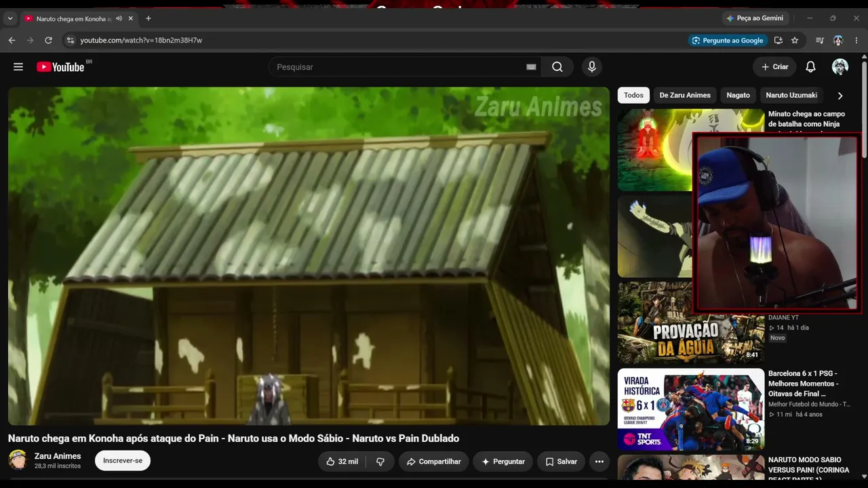Click the magnifier search button
Viewport: 868px width, 488px height.
[x=557, y=67]
